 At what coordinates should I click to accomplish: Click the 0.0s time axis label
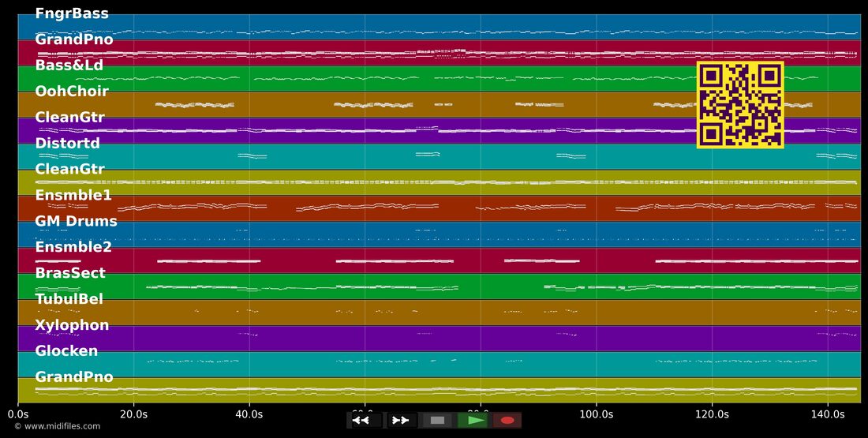18,414
